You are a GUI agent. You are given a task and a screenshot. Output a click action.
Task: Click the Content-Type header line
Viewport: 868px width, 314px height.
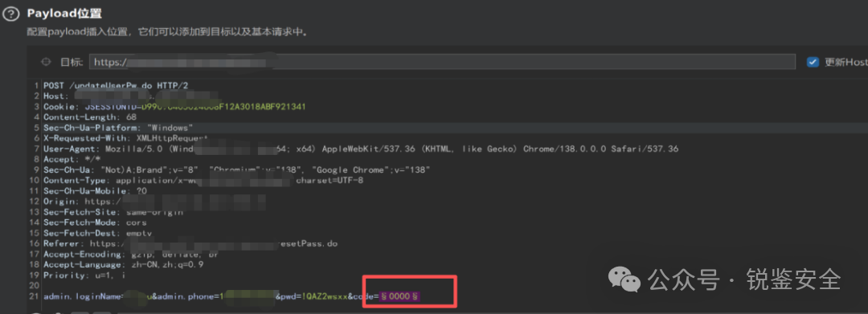(x=203, y=180)
